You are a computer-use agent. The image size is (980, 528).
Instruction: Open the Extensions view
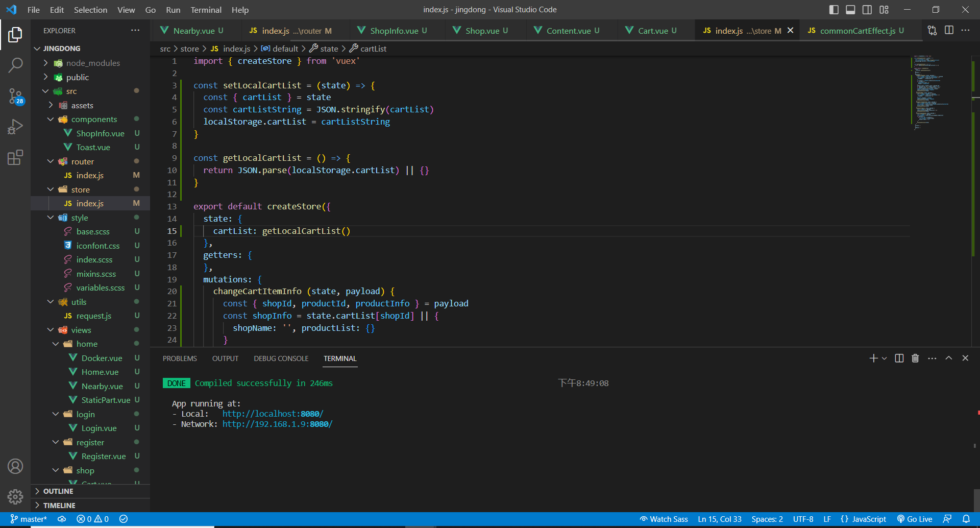pyautogui.click(x=15, y=157)
